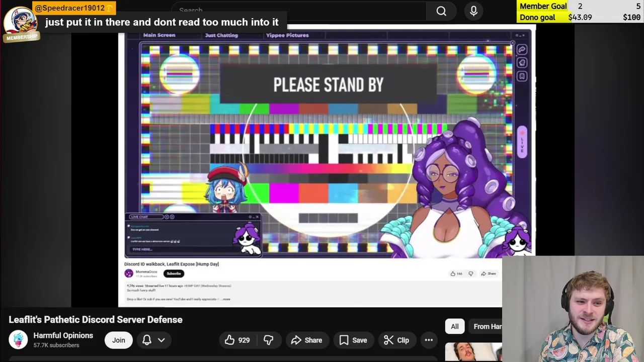Switch to Yippee Pictures tab in overlay
This screenshot has width=644, height=362.
pyautogui.click(x=287, y=35)
